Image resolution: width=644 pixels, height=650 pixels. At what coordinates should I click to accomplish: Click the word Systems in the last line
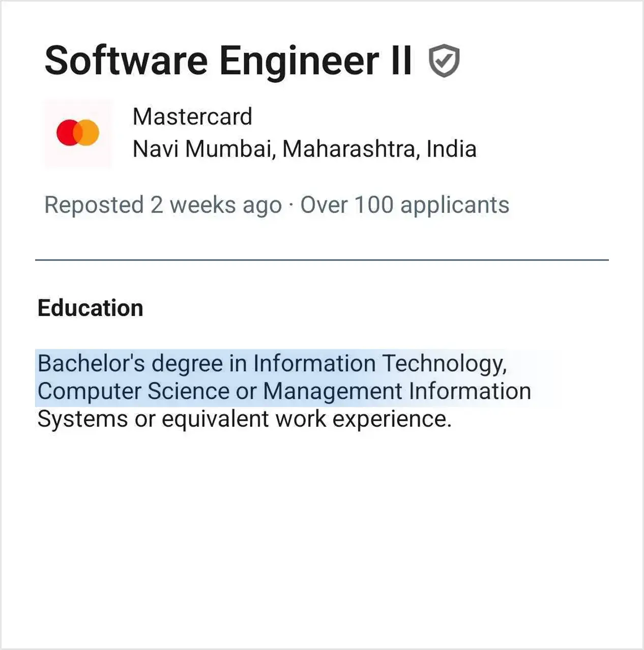pyautogui.click(x=82, y=419)
